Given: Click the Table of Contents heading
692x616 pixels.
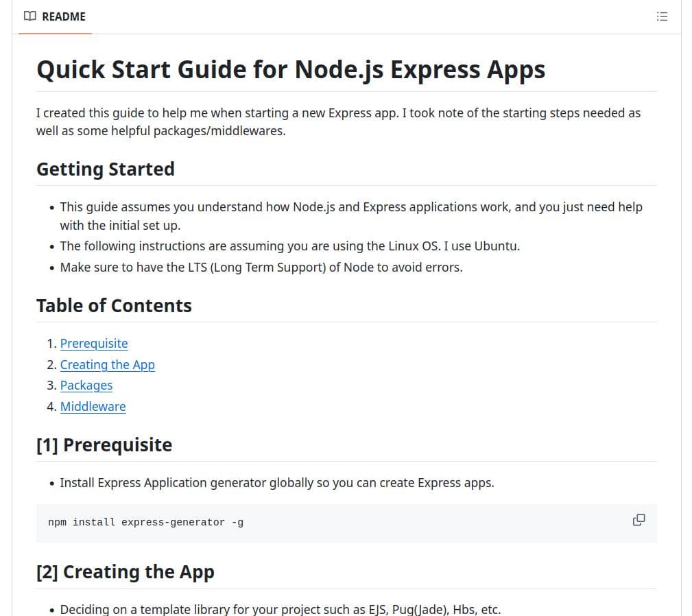Looking at the screenshot, I should point(114,306).
